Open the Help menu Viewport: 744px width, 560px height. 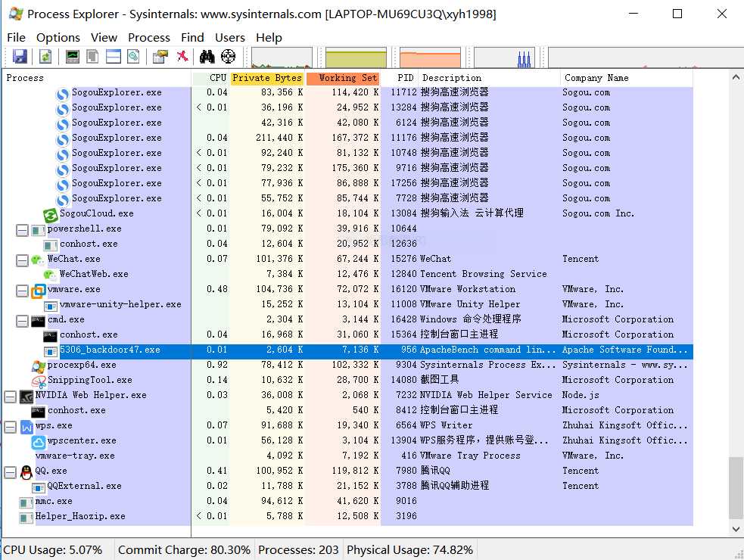point(269,38)
